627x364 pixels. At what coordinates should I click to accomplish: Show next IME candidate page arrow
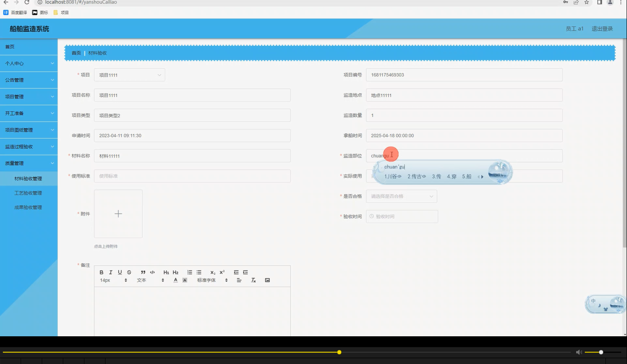482,177
